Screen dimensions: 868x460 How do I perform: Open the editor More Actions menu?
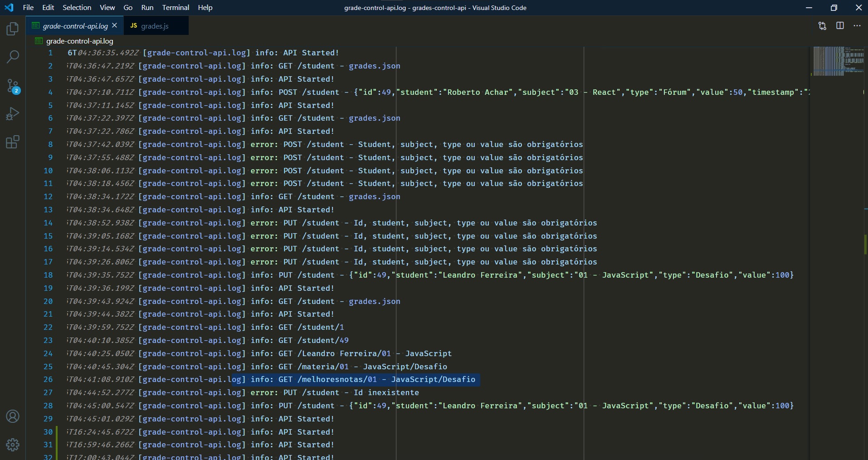point(857,26)
